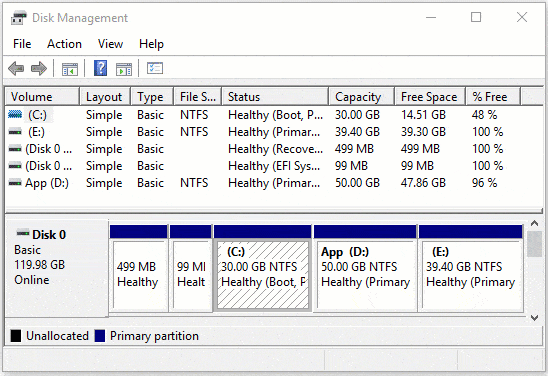Select the 99 MB EFI partition block
The image size is (548, 376).
pyautogui.click(x=191, y=268)
